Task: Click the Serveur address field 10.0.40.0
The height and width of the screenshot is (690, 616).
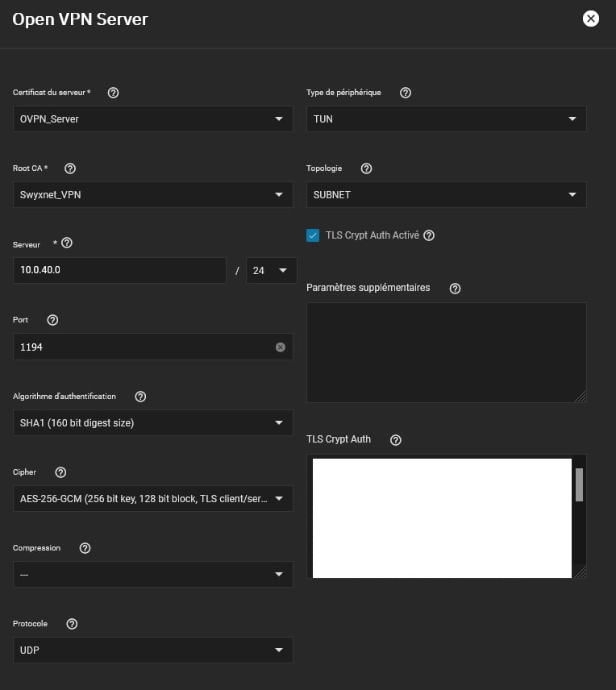Action: point(119,270)
